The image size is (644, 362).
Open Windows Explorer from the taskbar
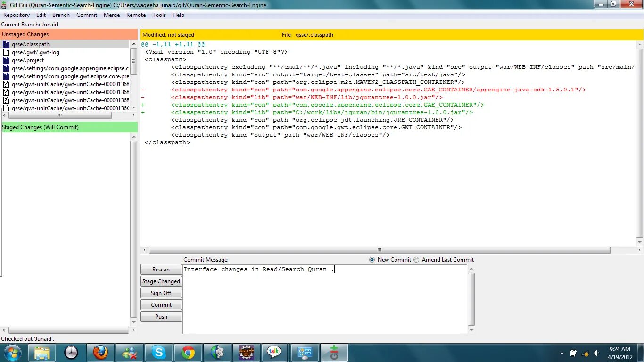pyautogui.click(x=42, y=353)
